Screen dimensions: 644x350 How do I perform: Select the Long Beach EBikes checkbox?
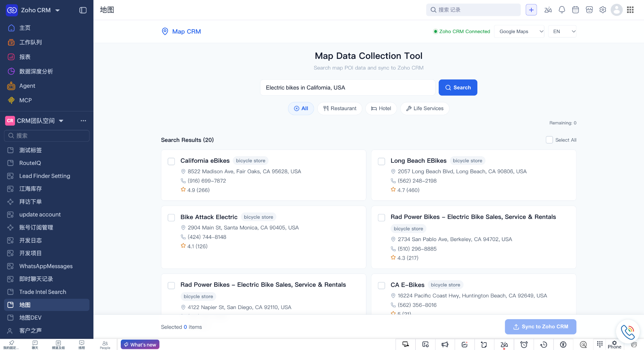(381, 161)
